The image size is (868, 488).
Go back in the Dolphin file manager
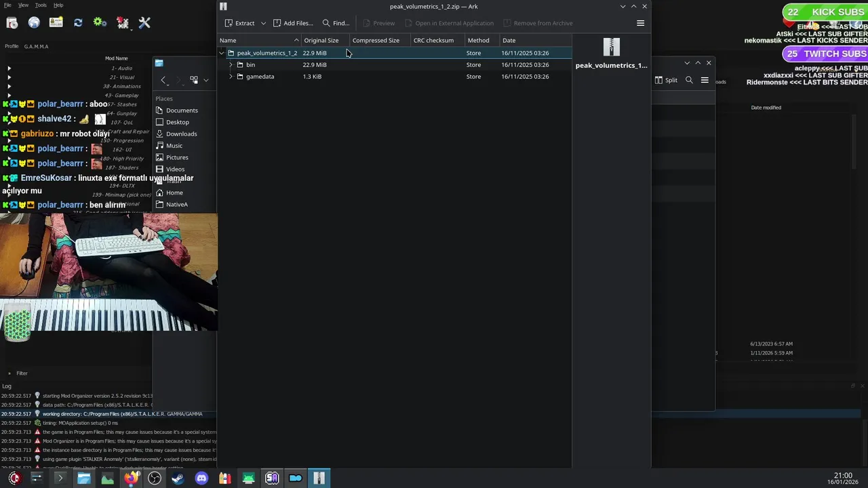(x=163, y=80)
